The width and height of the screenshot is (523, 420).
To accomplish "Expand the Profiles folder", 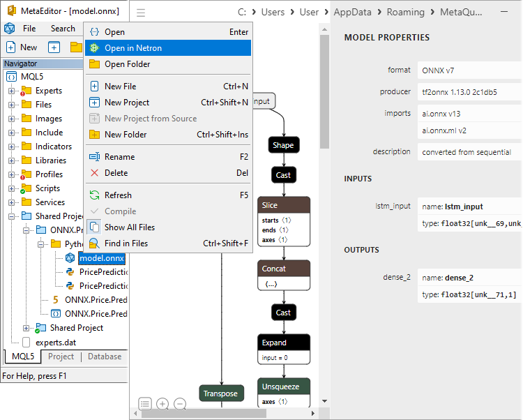I will point(11,174).
